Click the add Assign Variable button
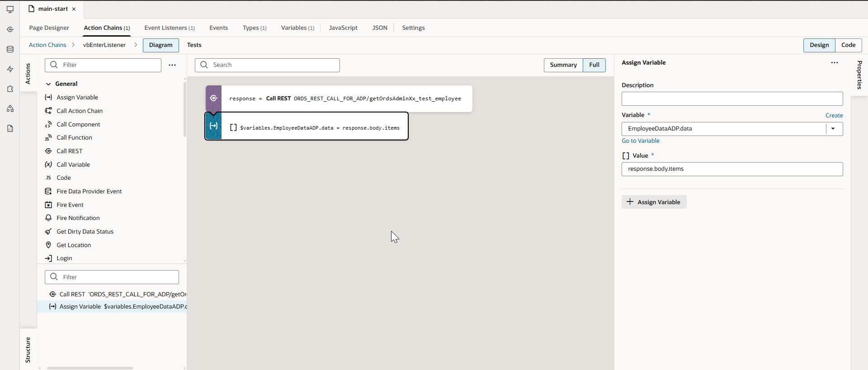Viewport: 868px width, 370px height. click(654, 202)
